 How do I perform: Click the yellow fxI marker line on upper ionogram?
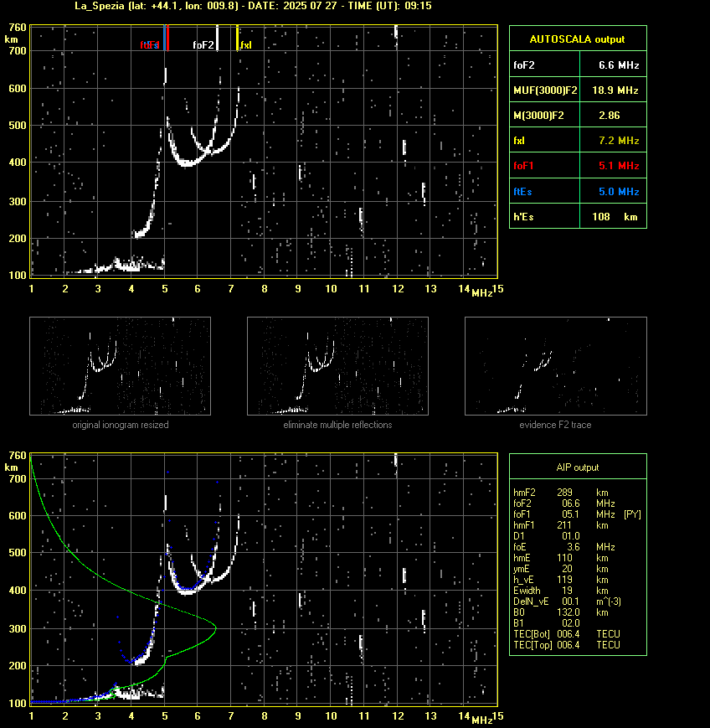pos(238,38)
